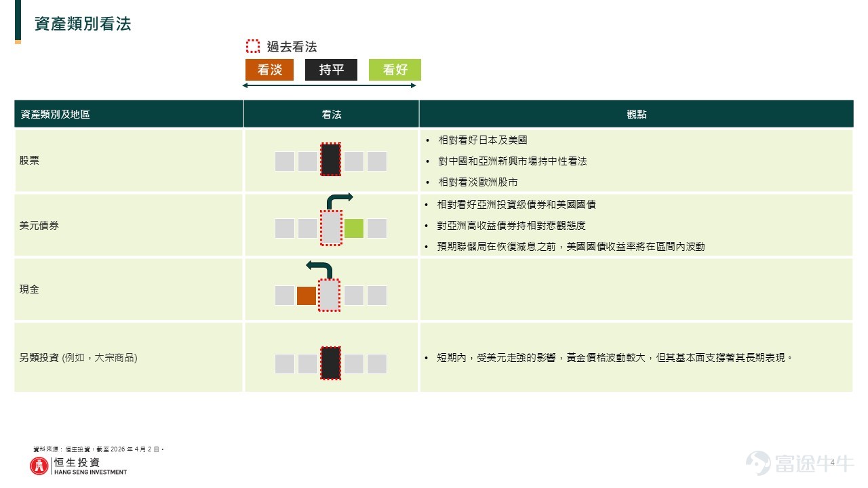Select the 現金 row label
The height and width of the screenshot is (488, 868).
[30, 289]
